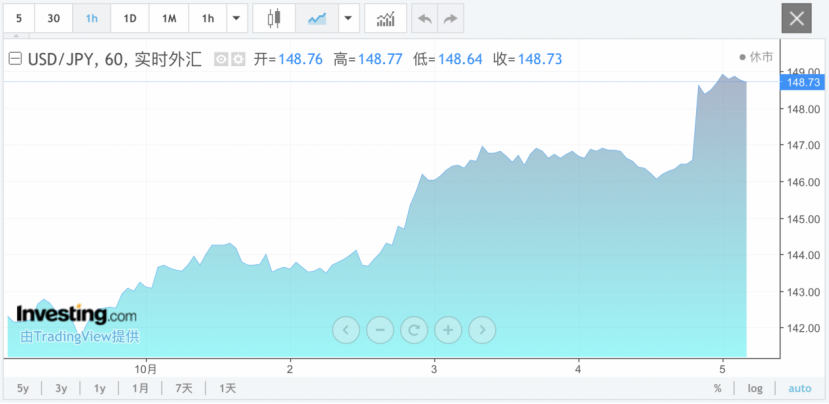
Task: Open the indicators panel
Action: pos(385,18)
